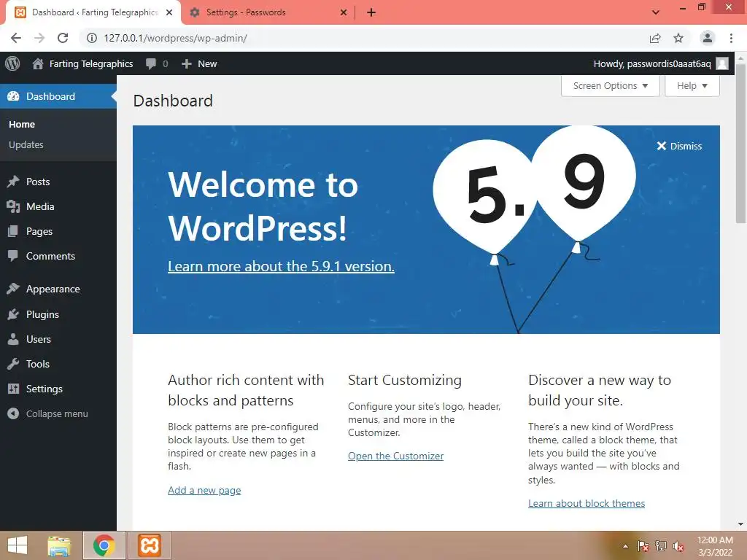This screenshot has height=560, width=747.
Task: Expand the Help dropdown tab
Action: [692, 86]
